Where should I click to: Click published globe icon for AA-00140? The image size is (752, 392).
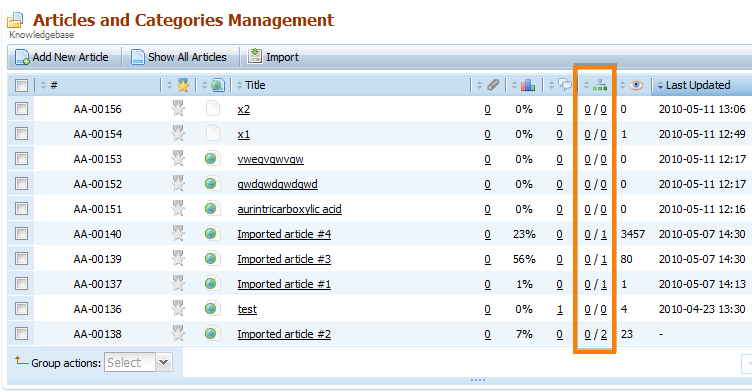pyautogui.click(x=212, y=233)
